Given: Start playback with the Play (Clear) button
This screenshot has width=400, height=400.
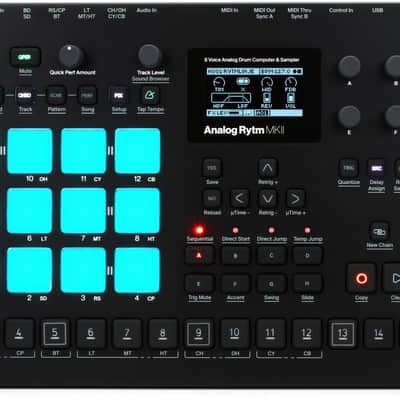Looking at the screenshot, I should (x=392, y=278).
